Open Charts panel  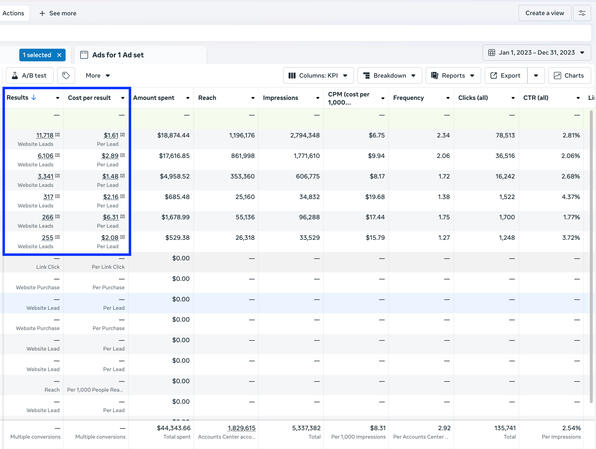pyautogui.click(x=569, y=76)
